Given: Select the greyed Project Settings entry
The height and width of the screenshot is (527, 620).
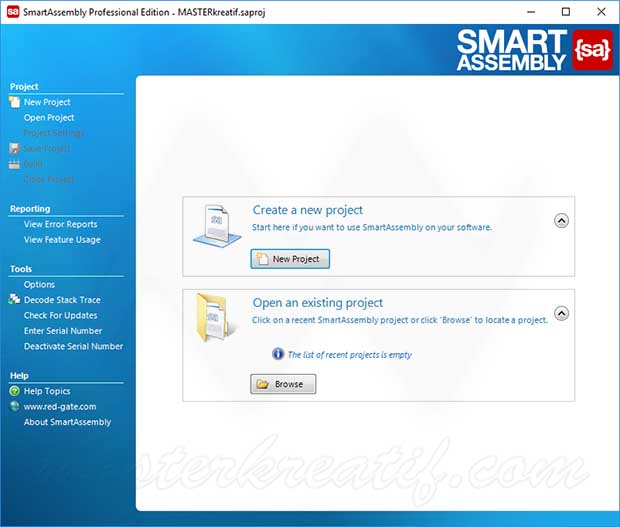Looking at the screenshot, I should [x=54, y=133].
